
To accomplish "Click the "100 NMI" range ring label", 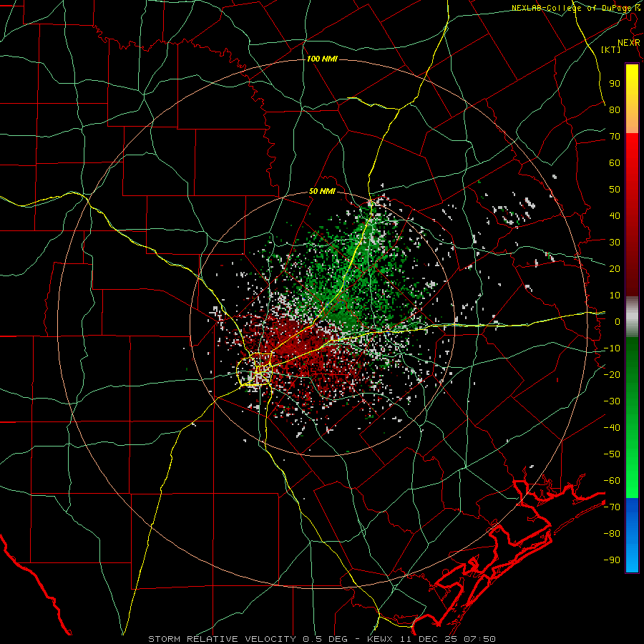I will point(322,59).
